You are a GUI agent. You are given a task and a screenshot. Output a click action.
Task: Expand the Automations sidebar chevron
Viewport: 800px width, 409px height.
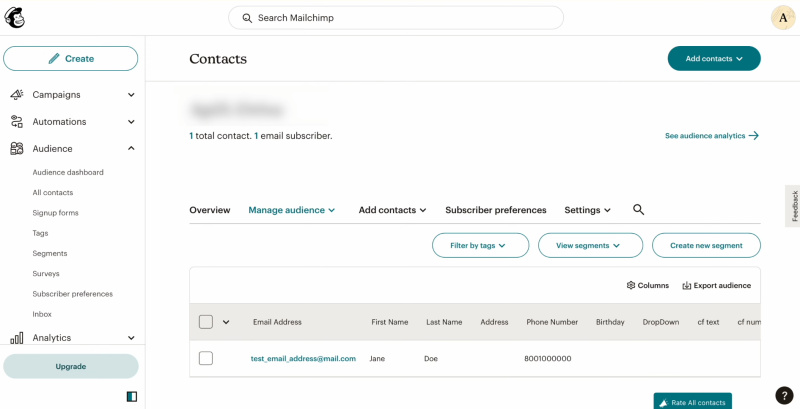click(x=131, y=122)
